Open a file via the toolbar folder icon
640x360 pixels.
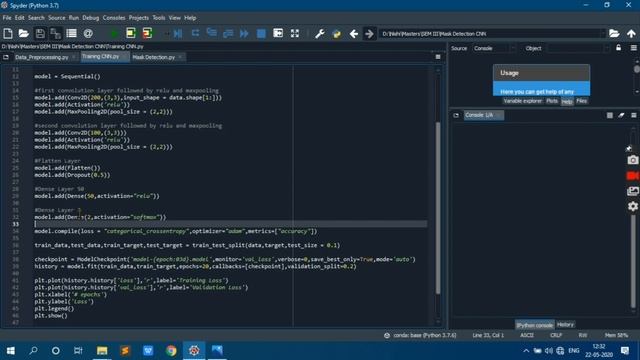[x=24, y=33]
